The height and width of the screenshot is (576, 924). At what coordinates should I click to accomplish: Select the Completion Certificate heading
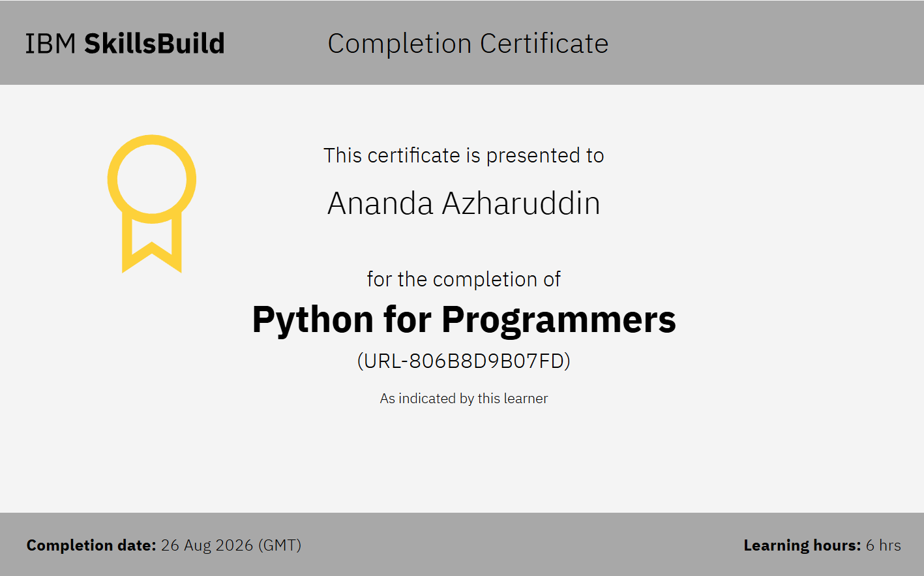(468, 44)
